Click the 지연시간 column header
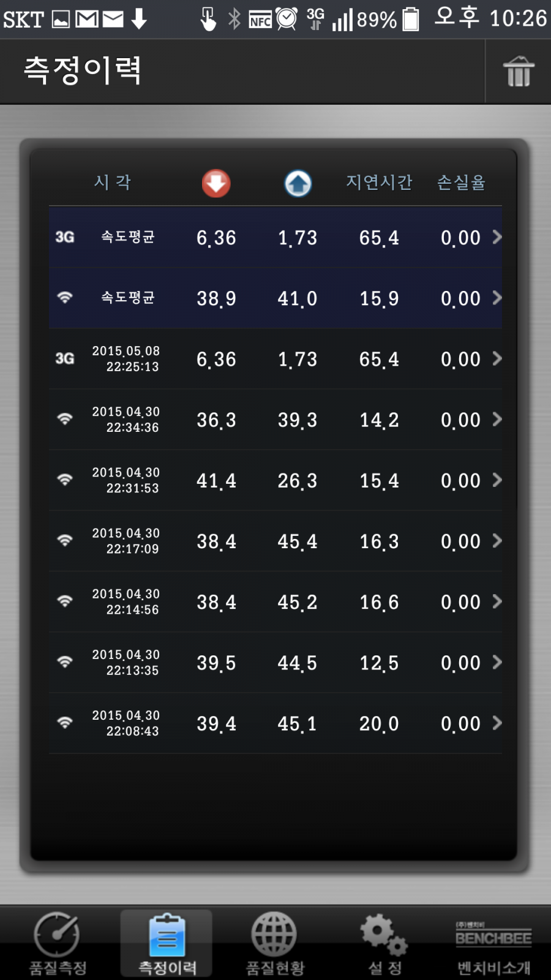 [x=379, y=183]
